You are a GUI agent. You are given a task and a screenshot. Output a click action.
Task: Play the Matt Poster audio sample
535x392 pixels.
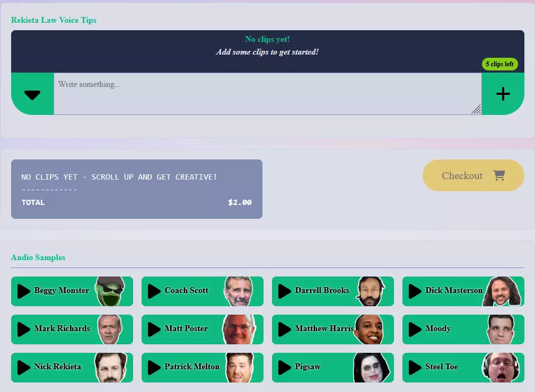click(154, 329)
